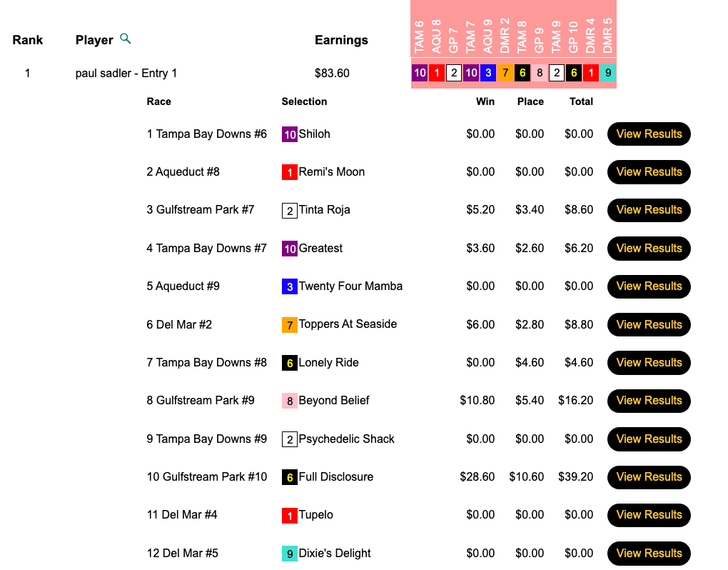Click turquoise number 9 badge beside Dixie's Delight
The width and height of the screenshot is (728, 570).
pyautogui.click(x=290, y=554)
